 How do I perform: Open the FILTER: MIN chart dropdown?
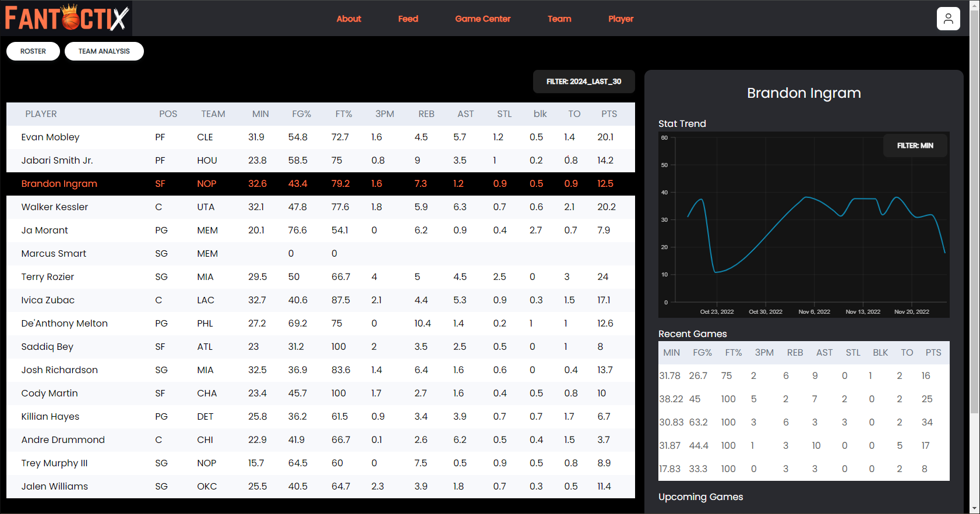pyautogui.click(x=915, y=146)
